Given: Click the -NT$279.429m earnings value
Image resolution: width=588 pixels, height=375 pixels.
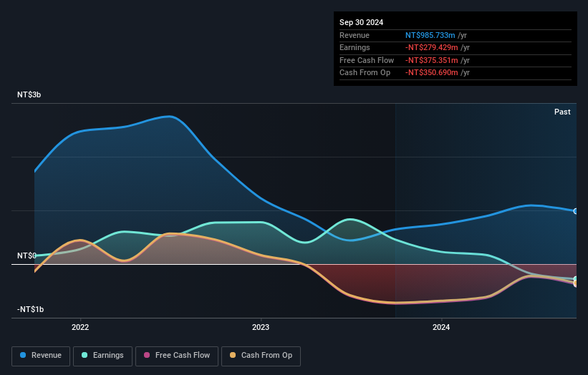Looking at the screenshot, I should coord(432,47).
